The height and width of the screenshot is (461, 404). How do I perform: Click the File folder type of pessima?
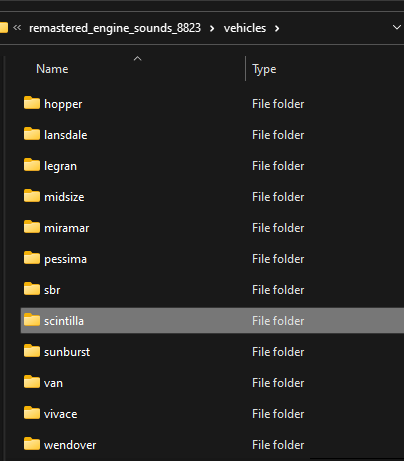pos(278,259)
